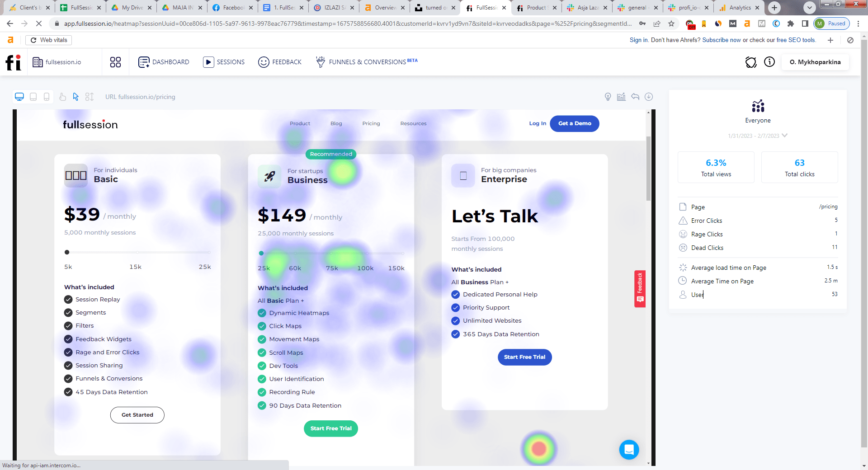Screen dimensions: 868x470
Task: Open DASHBOARD menu item
Action: tap(164, 62)
